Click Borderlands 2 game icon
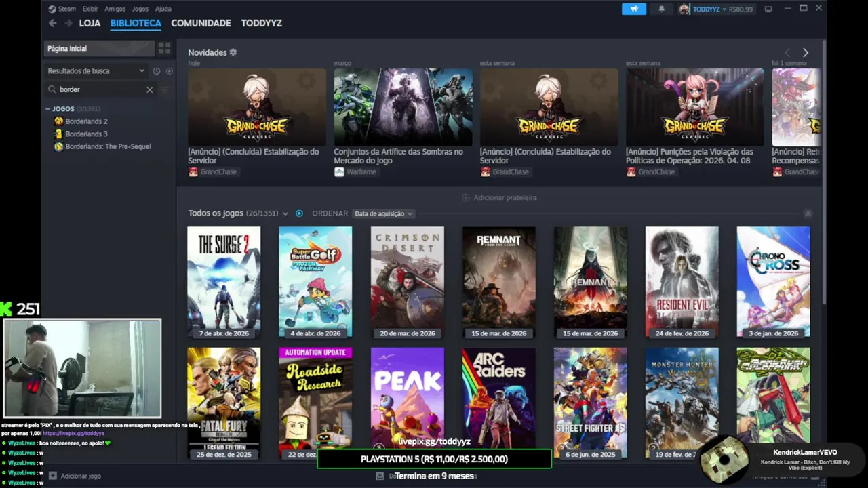The height and width of the screenshot is (488, 868). point(59,121)
